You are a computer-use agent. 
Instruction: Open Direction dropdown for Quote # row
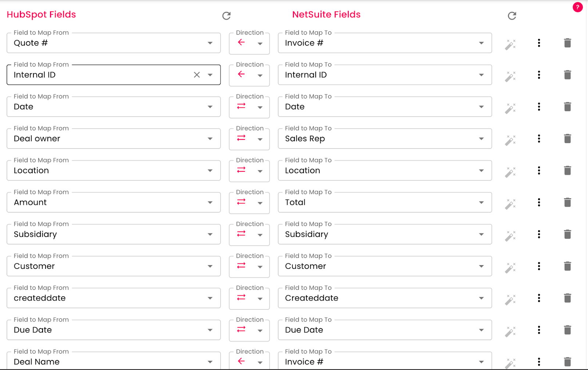(x=260, y=43)
